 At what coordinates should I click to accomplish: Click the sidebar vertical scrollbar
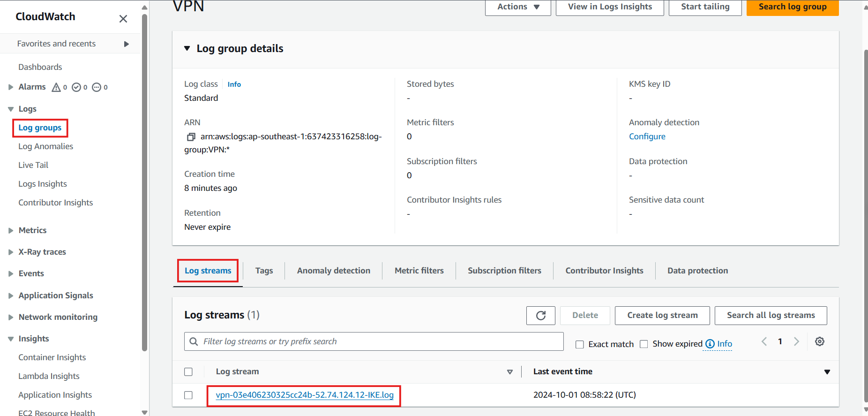click(144, 183)
